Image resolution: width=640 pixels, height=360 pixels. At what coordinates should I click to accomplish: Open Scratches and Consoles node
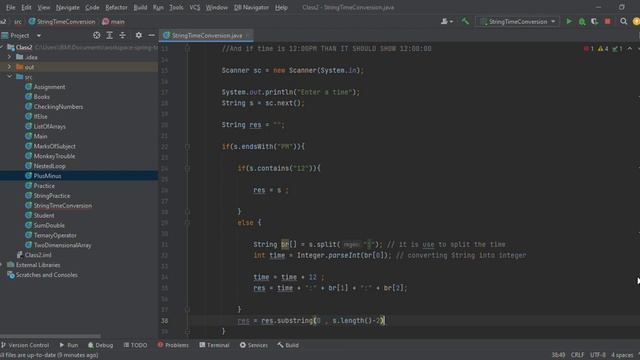pyautogui.click(x=47, y=275)
